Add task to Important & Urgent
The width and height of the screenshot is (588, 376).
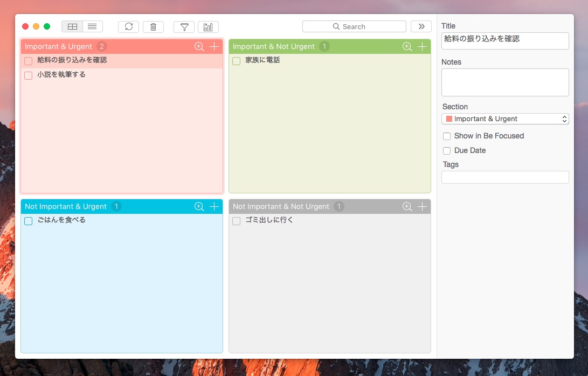214,46
